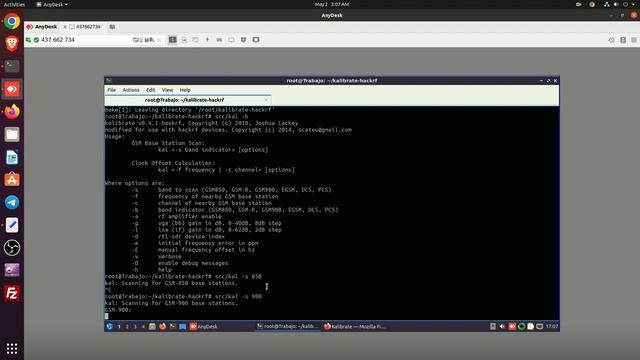Open the remote desktop start menu icon
The width and height of the screenshot is (640, 360).
[109, 326]
